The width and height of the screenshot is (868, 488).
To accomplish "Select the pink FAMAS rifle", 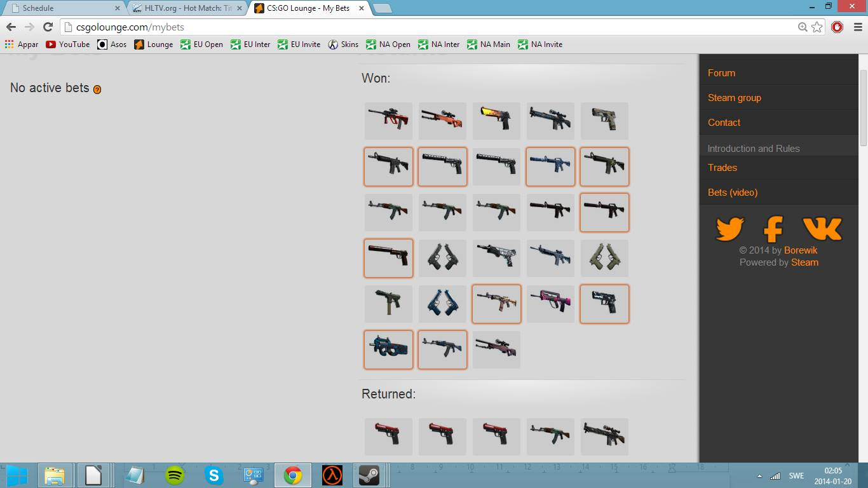I will 550,304.
